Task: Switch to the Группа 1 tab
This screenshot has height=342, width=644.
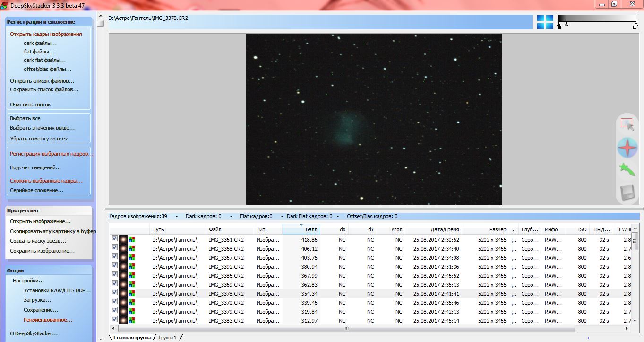Action: (167, 338)
